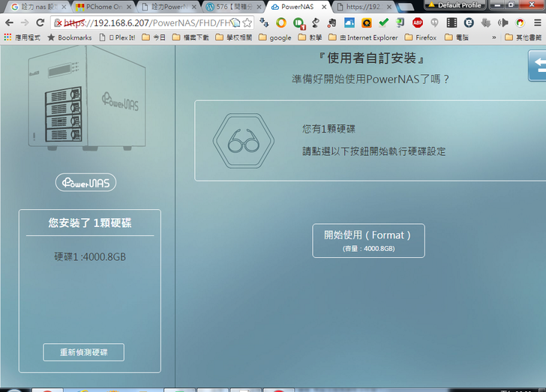Open the Apps shortcut in bookmarks bar

(22, 37)
